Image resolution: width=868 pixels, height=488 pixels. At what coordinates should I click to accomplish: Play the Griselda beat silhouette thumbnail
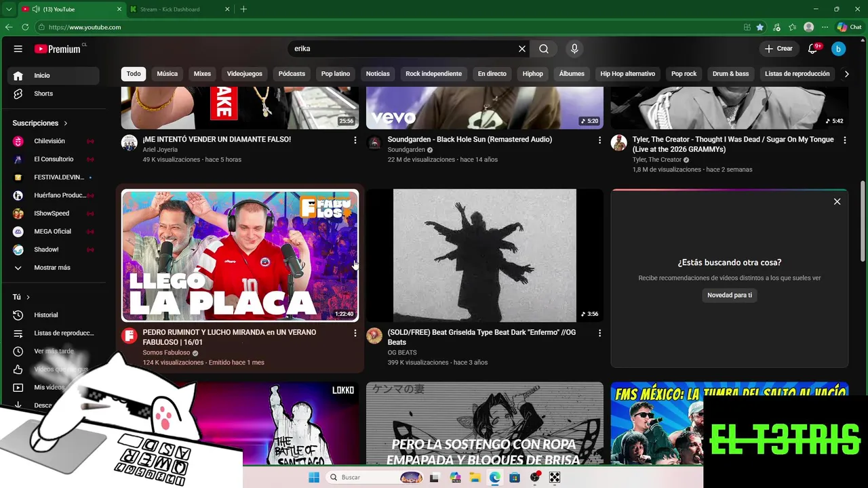[485, 256]
